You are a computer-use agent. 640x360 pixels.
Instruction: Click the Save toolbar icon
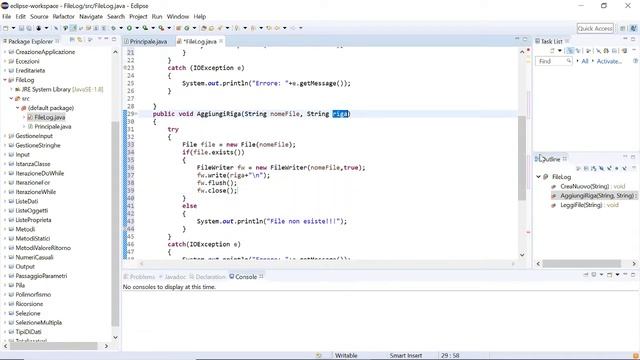pos(21,28)
